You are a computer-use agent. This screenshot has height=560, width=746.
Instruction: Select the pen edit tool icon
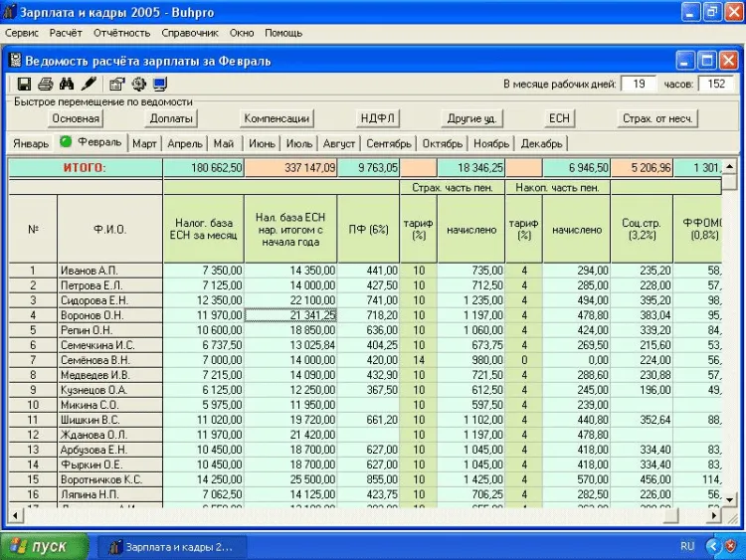pyautogui.click(x=89, y=85)
